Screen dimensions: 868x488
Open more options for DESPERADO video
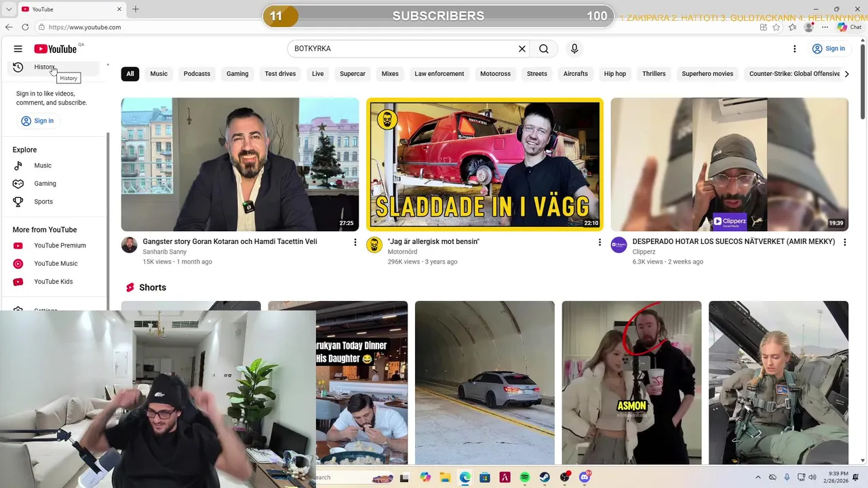click(844, 242)
